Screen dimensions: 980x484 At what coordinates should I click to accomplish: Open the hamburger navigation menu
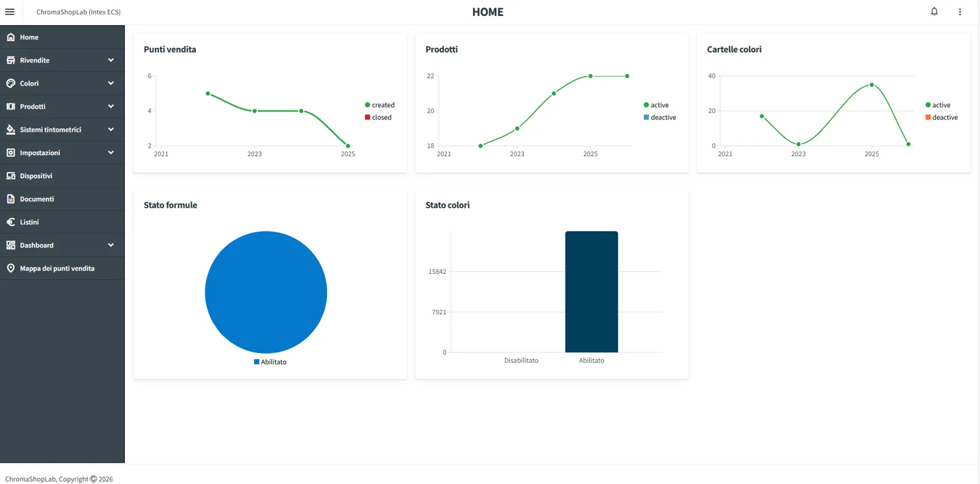[10, 12]
